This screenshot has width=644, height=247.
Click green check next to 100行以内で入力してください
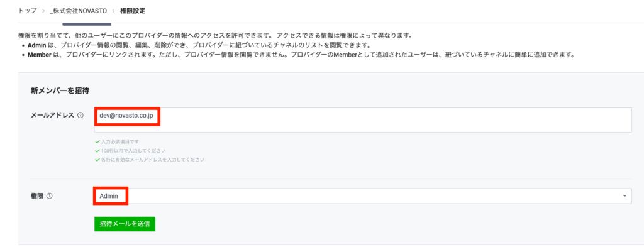click(x=97, y=151)
